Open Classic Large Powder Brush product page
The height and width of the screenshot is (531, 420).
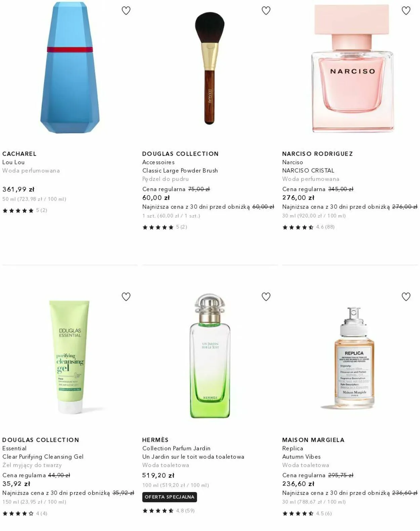coord(180,170)
